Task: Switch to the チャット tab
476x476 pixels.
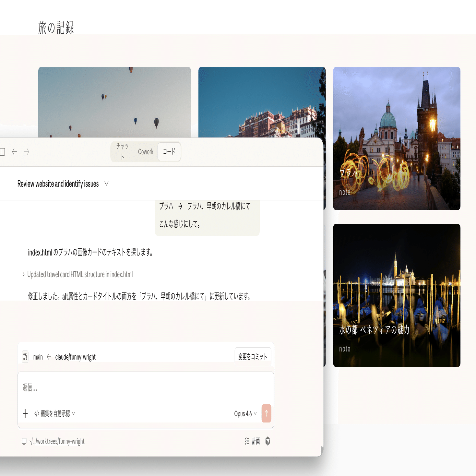Action: point(123,151)
